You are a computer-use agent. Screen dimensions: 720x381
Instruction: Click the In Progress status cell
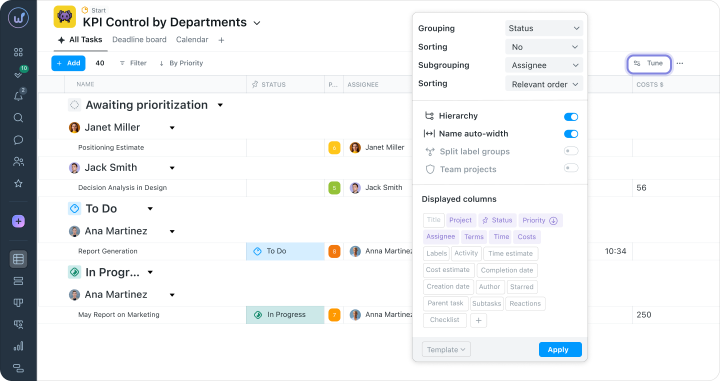(285, 315)
